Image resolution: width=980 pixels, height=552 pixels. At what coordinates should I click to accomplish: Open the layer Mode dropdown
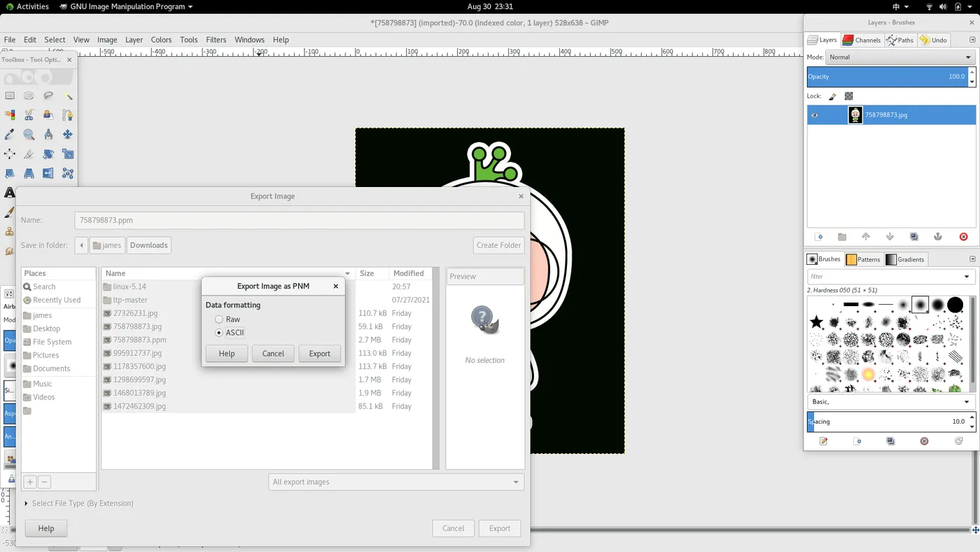[900, 57]
